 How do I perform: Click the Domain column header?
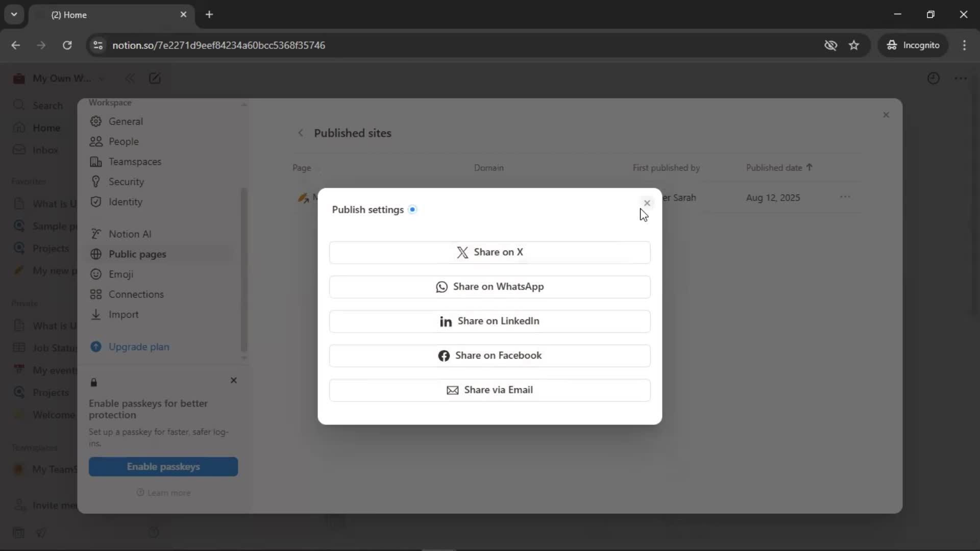click(488, 168)
